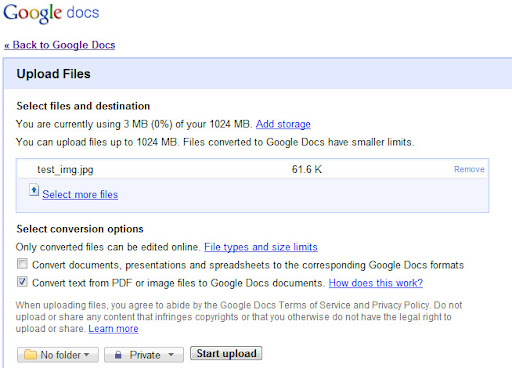Click the Select conversion options heading
The height and width of the screenshot is (368, 512).
[80, 229]
